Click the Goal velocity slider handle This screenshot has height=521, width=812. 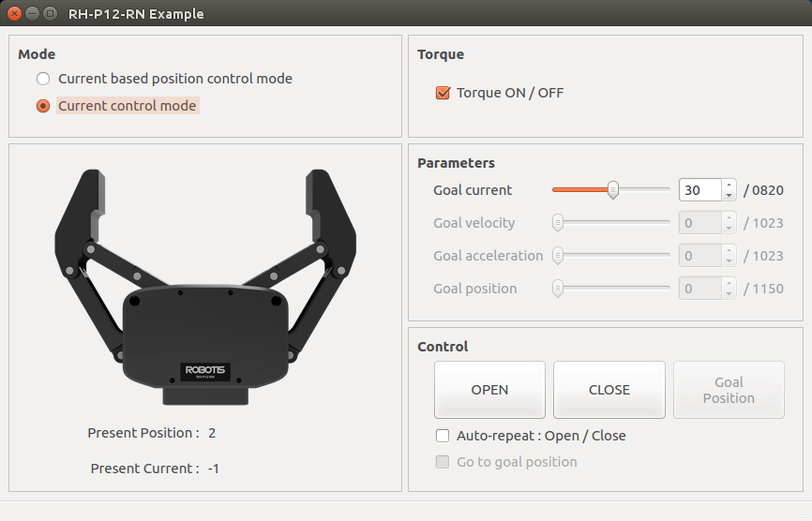(x=558, y=223)
